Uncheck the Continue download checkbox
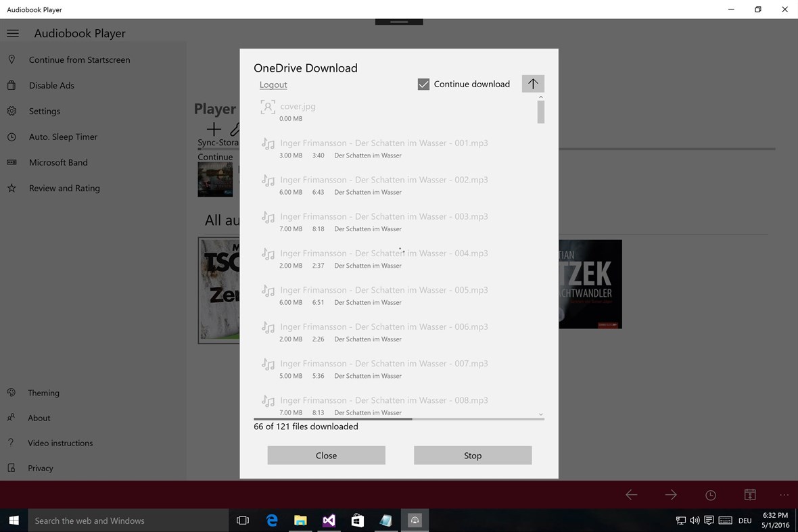Image resolution: width=798 pixels, height=532 pixels. tap(423, 84)
